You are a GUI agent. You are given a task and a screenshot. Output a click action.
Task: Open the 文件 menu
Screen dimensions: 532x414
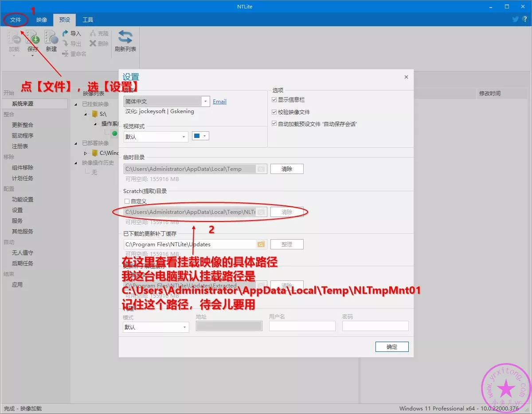pyautogui.click(x=16, y=20)
